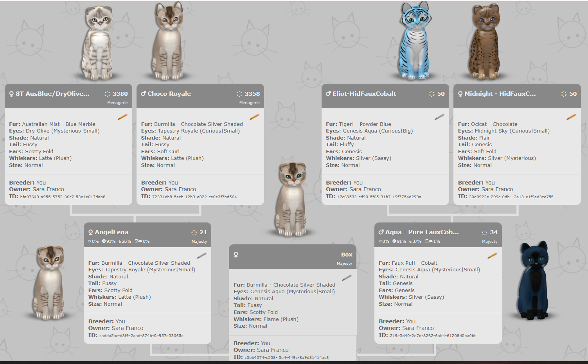588x364 pixels.
Task: Click the female symbol on the Box card
Action: (x=236, y=255)
